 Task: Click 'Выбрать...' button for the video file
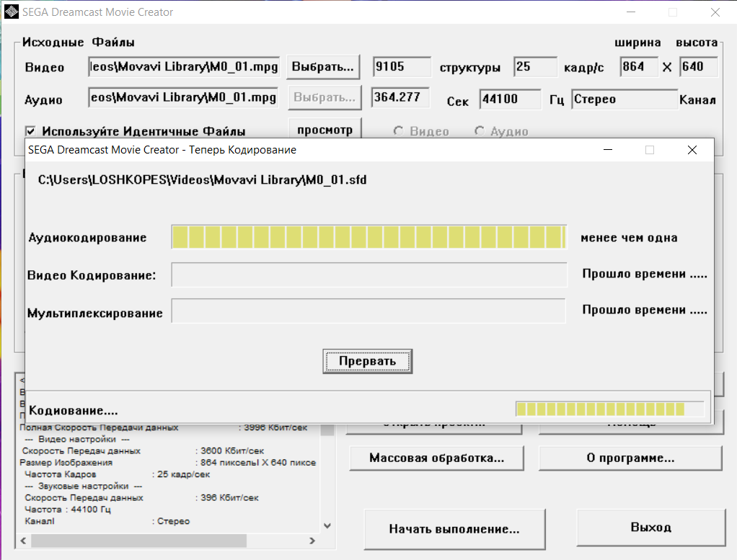pyautogui.click(x=323, y=67)
